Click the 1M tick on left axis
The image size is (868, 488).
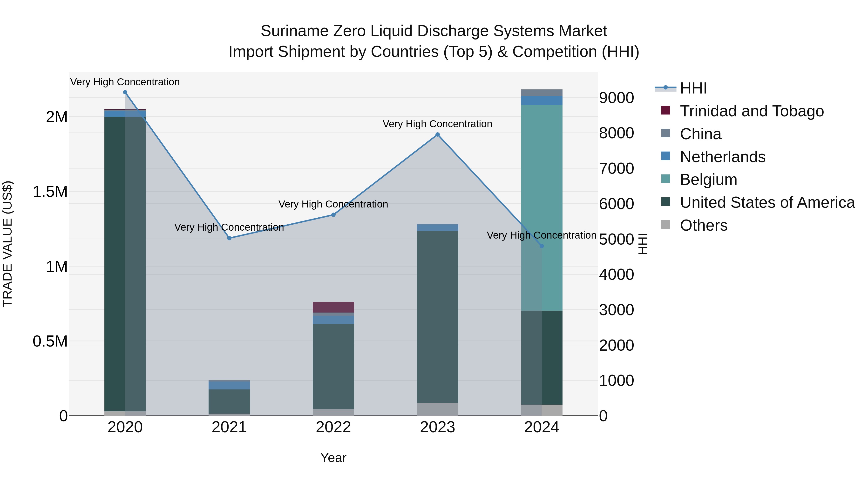[x=57, y=267]
